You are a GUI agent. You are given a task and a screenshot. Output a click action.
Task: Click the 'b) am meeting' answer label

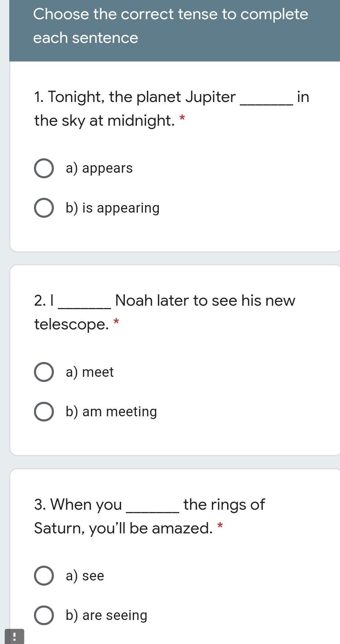click(x=111, y=411)
